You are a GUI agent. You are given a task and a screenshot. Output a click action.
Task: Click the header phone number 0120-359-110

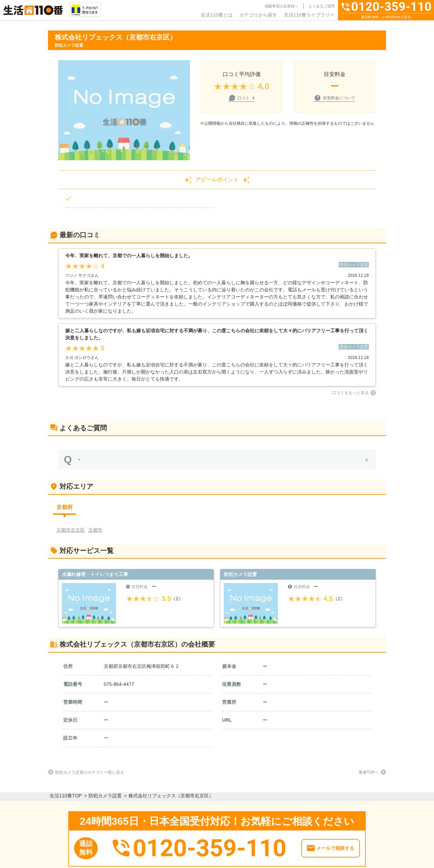click(391, 7)
